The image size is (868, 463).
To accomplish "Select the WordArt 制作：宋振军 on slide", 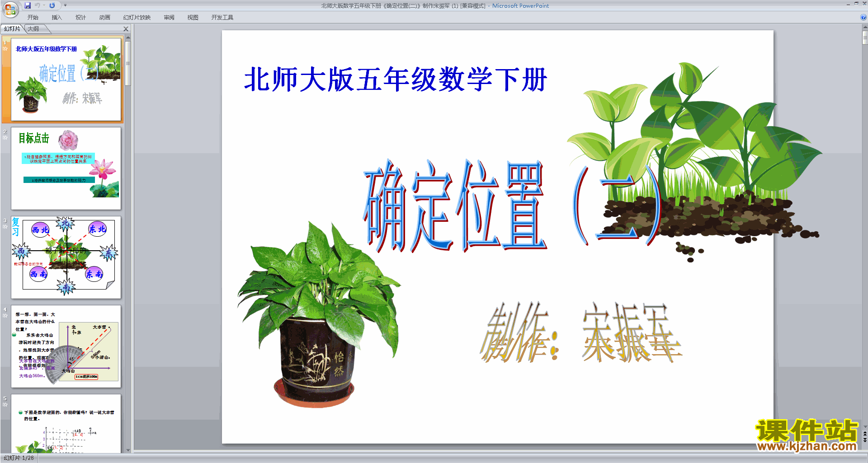I will coord(580,332).
